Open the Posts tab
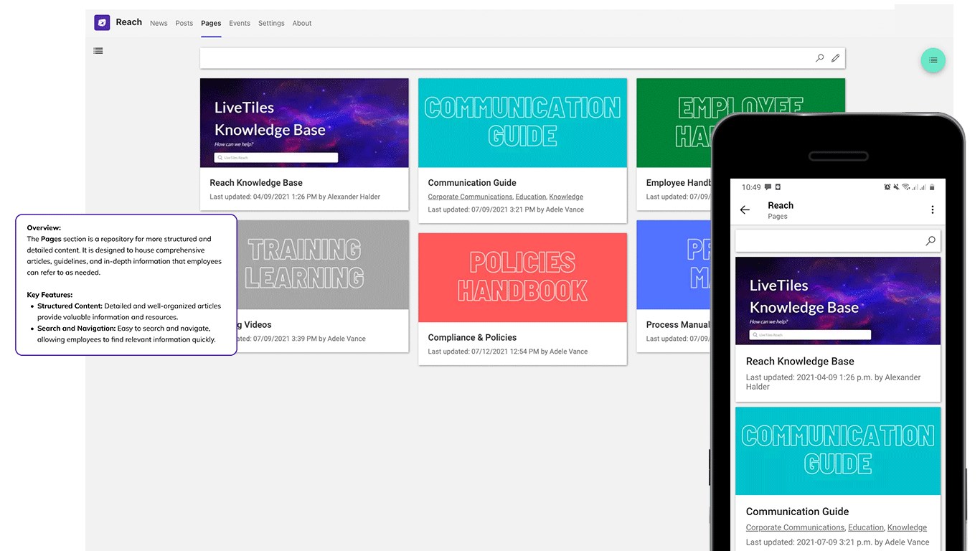The width and height of the screenshot is (980, 551). click(184, 23)
